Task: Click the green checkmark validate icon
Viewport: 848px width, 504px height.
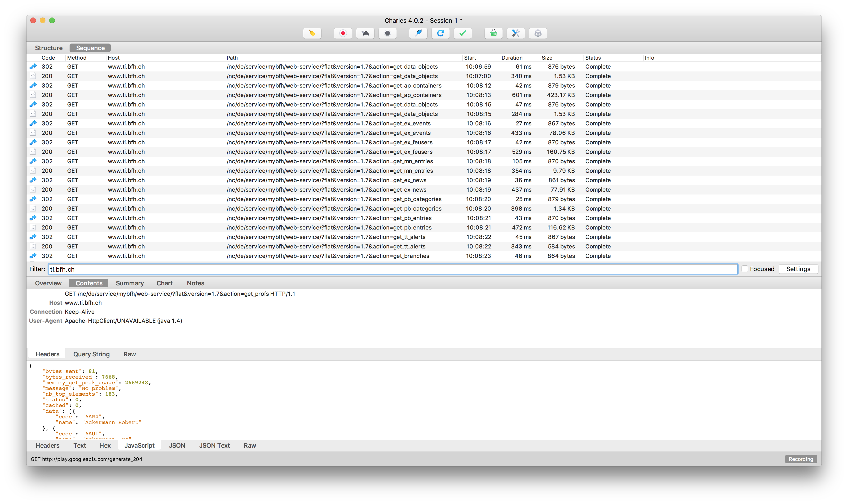Action: coord(463,33)
